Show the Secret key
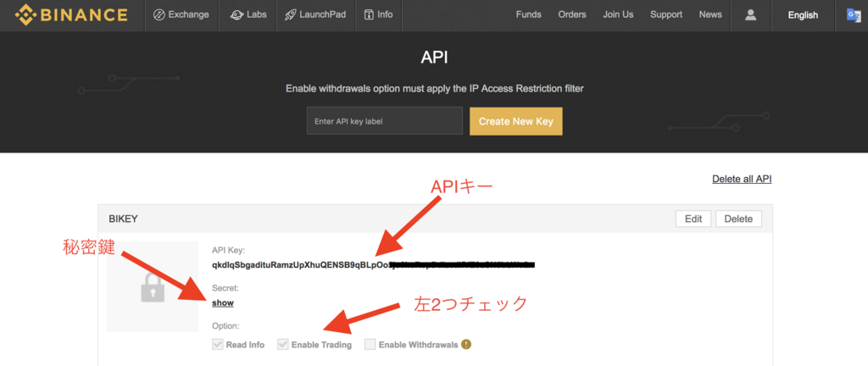 point(223,303)
